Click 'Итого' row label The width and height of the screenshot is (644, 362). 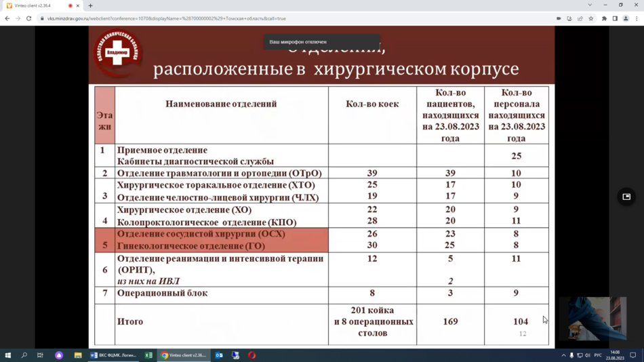point(130,322)
